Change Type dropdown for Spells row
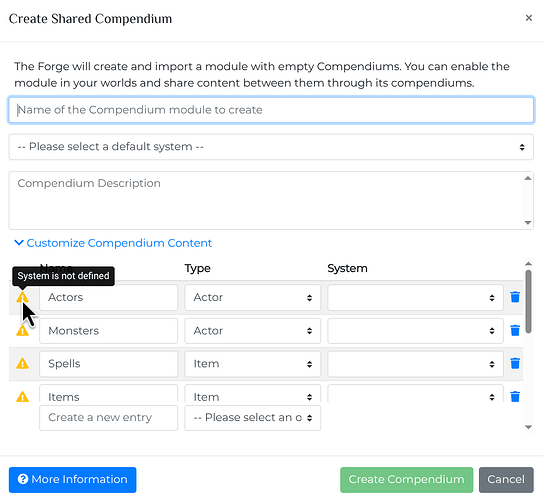The height and width of the screenshot is (500, 543). pyautogui.click(x=252, y=364)
